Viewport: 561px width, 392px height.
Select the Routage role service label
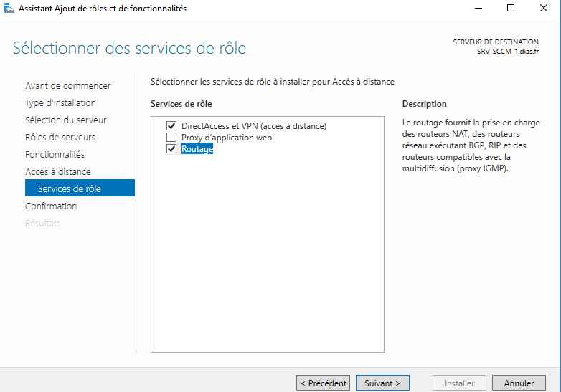197,149
